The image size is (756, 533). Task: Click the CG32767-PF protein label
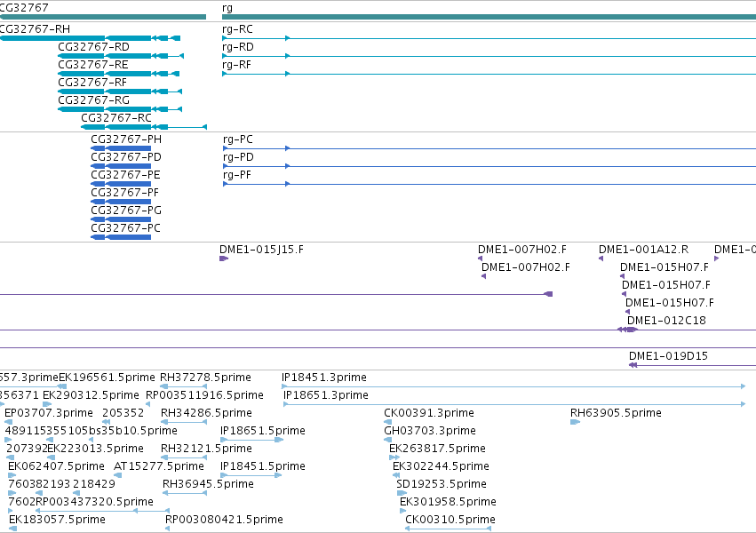(x=125, y=193)
